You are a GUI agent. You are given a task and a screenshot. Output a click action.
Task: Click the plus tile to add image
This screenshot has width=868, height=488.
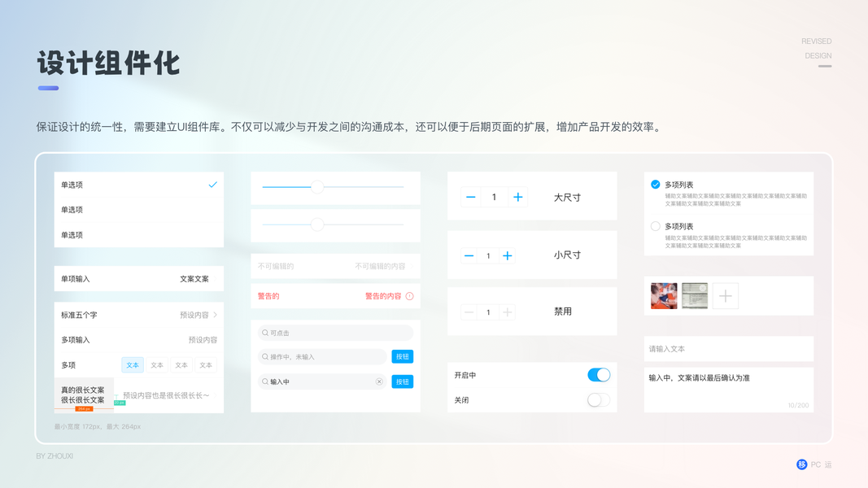click(x=726, y=296)
